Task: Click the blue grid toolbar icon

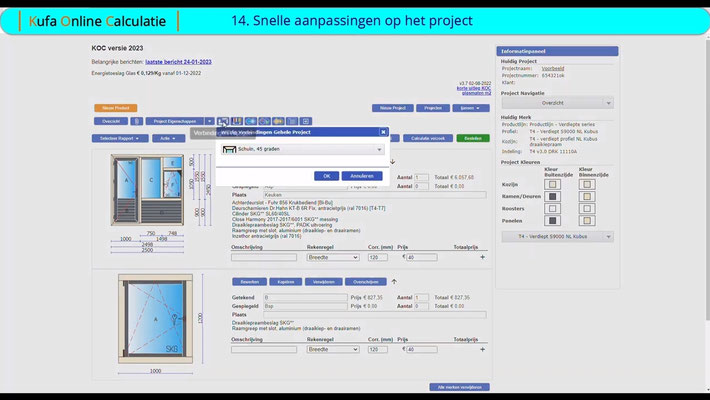Action: tap(292, 121)
